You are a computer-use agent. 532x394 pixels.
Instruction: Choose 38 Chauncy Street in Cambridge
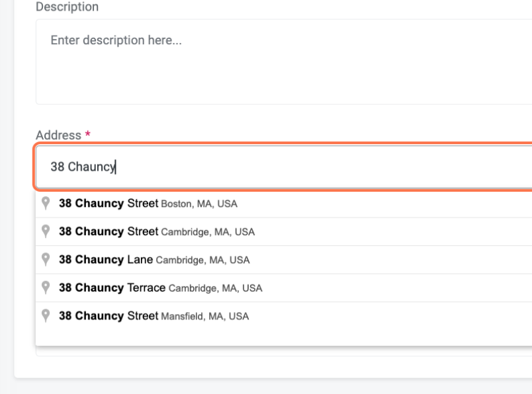(x=109, y=231)
